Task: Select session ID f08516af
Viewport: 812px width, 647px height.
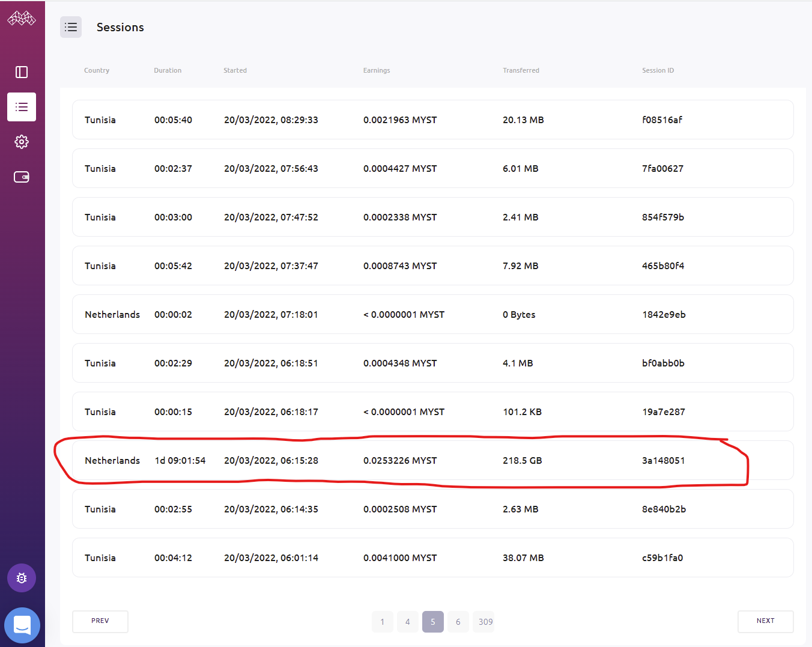Action: tap(662, 120)
